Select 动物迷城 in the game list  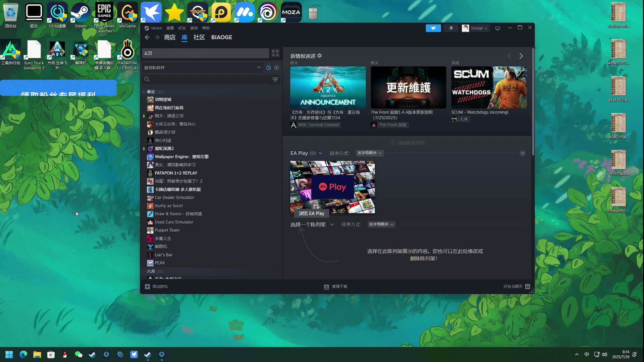coord(163,100)
